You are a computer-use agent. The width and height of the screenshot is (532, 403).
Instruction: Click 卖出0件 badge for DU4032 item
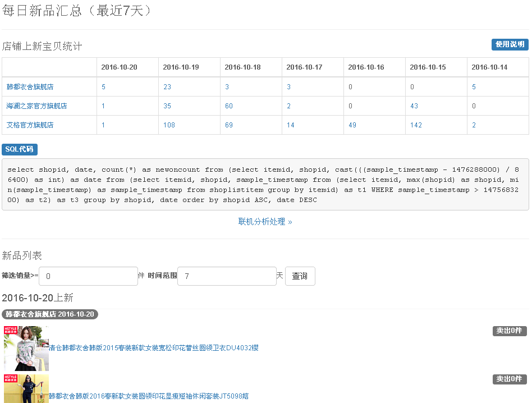coord(510,331)
